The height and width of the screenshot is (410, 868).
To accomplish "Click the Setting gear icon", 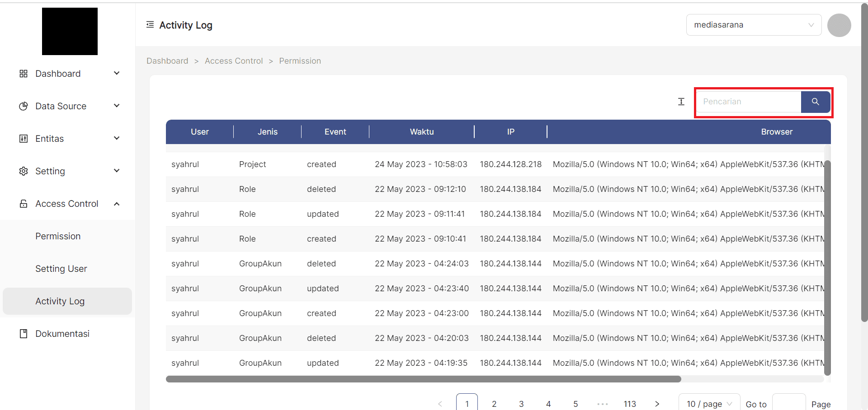I will click(23, 171).
